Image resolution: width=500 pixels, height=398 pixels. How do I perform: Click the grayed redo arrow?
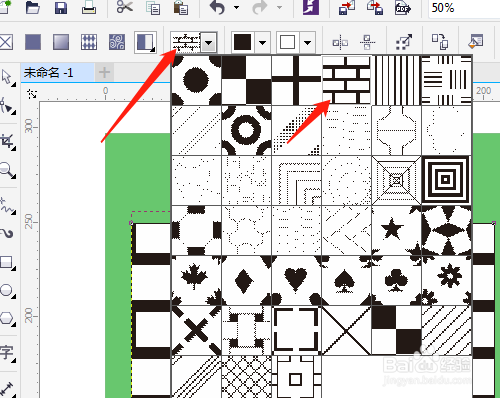pyautogui.click(x=260, y=7)
